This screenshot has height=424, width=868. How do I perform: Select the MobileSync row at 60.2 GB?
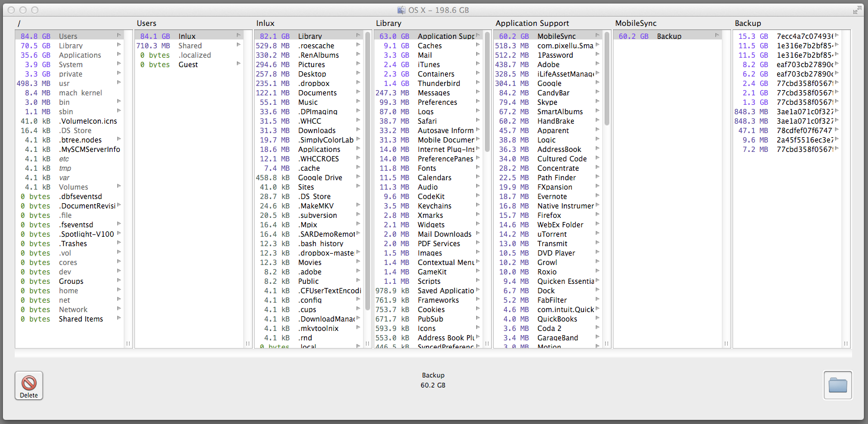pyautogui.click(x=548, y=36)
